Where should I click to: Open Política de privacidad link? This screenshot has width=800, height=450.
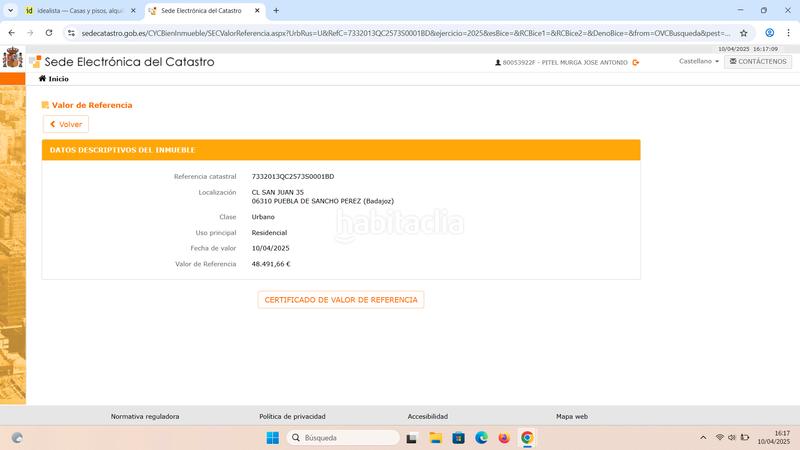(292, 416)
